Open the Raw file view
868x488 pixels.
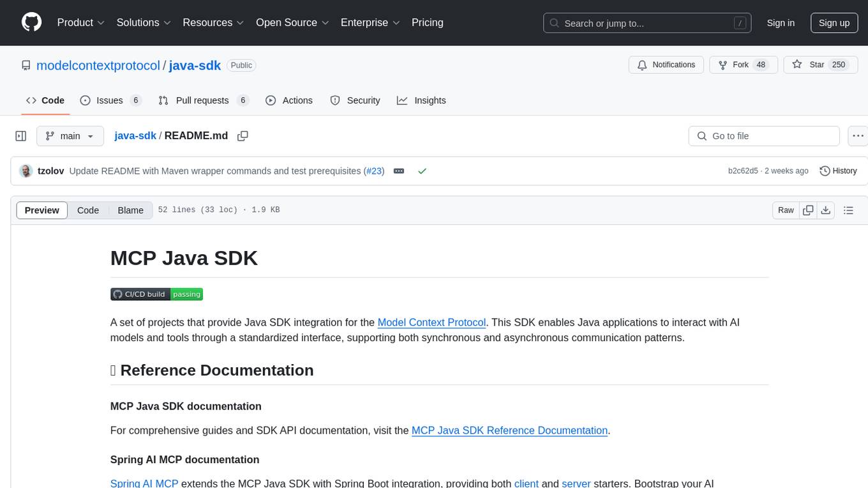click(786, 210)
